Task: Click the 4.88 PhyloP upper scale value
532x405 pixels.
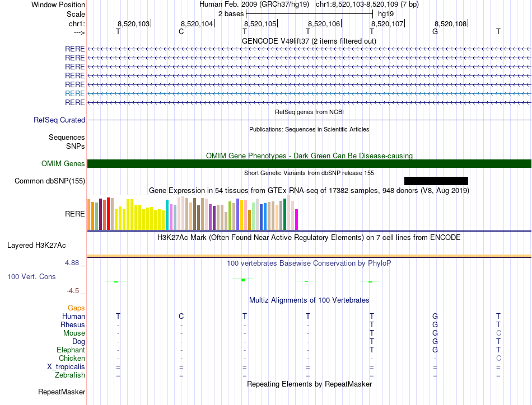Action: (x=72, y=263)
